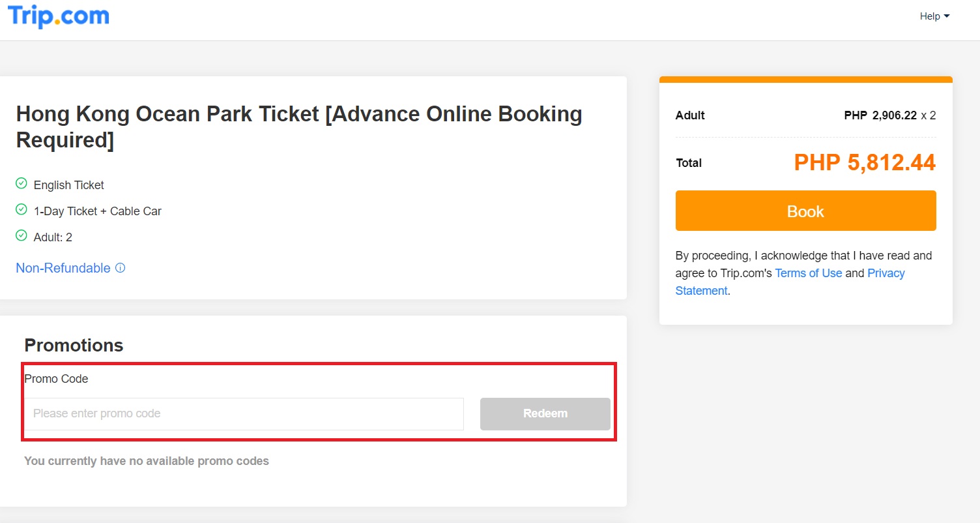Click the Adult price PHP 2,906.22 x 2
980x523 pixels.
(889, 115)
